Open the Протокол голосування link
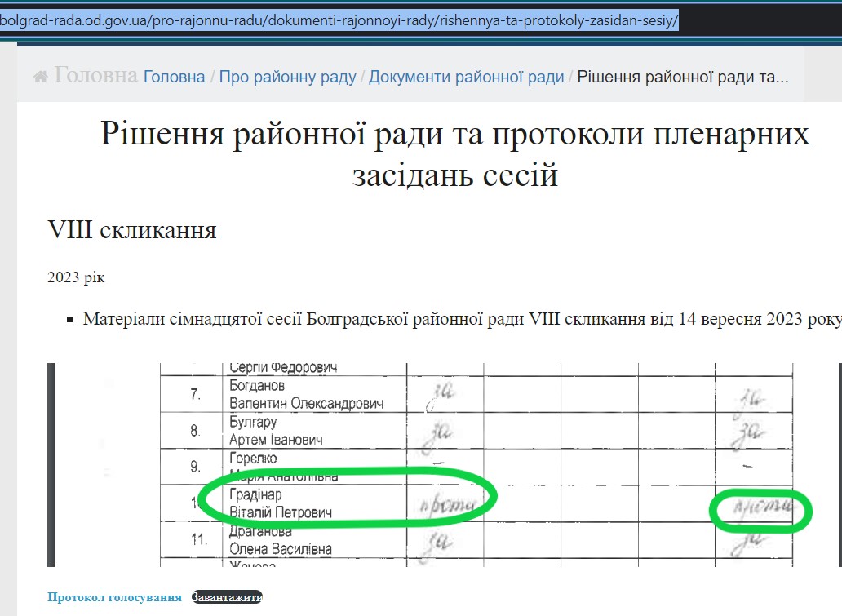Screen dimensions: 842x616 point(114,597)
